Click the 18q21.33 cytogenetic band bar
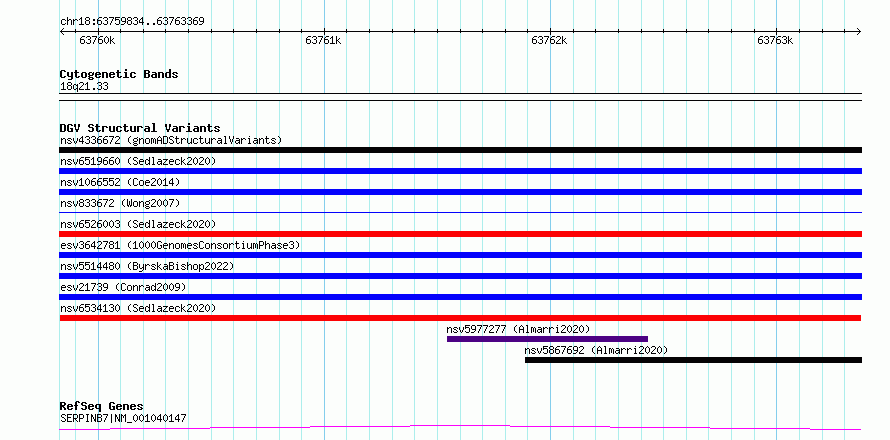Screen dimensions: 890x440 [x=460, y=97]
